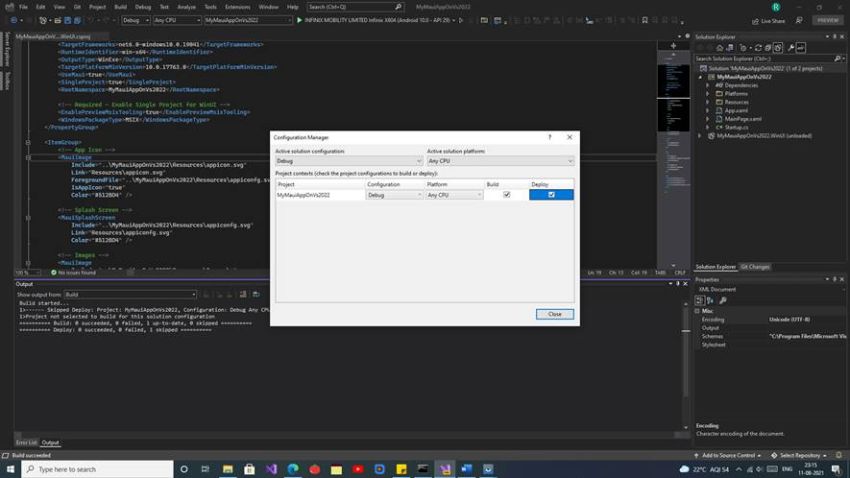Open the project Configuration Debug dropdown in grid
This screenshot has height=478, width=850.
[x=394, y=195]
